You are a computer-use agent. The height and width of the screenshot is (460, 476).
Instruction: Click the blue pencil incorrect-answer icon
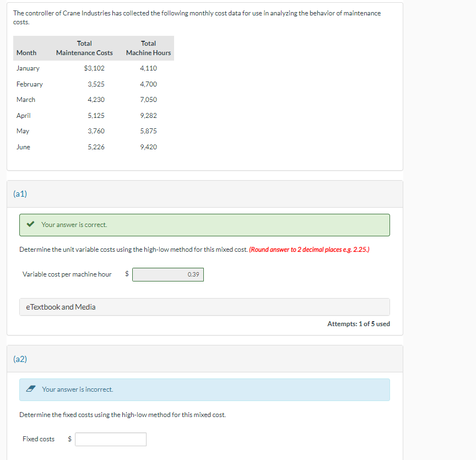[x=31, y=389]
